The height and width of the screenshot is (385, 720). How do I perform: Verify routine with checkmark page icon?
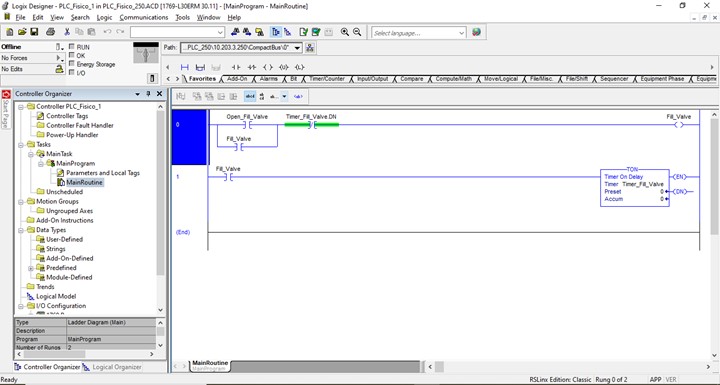click(x=304, y=32)
